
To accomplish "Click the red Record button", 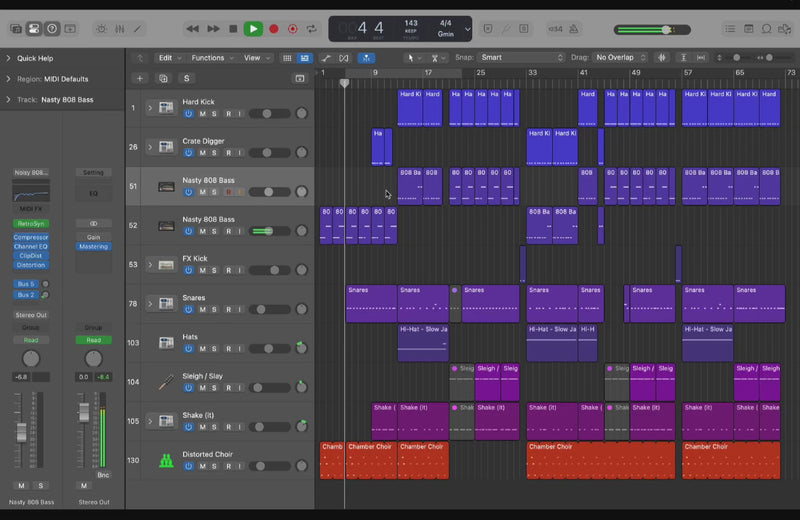I will pos(274,30).
